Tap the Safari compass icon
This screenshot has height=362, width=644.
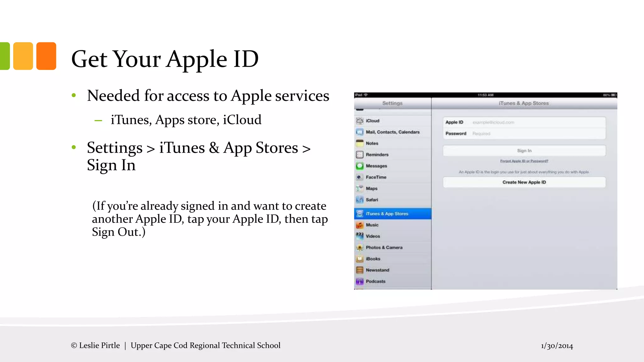click(360, 200)
